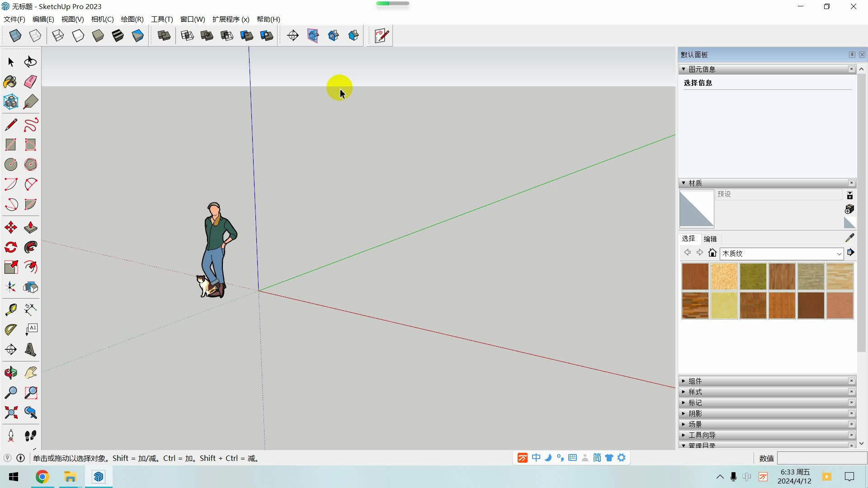Click the home button in Materials browser
The width and height of the screenshot is (868, 488).
(x=713, y=253)
